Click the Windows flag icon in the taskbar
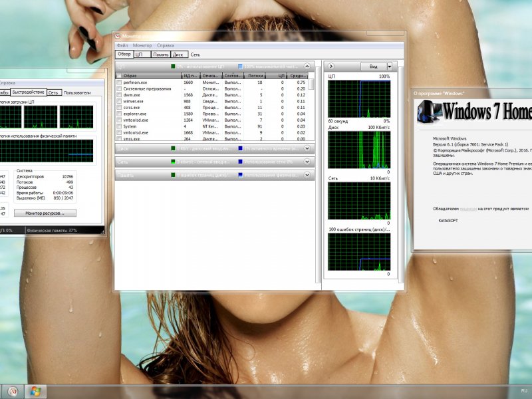Viewport: 532px width, 399px height. pyautogui.click(x=36, y=392)
